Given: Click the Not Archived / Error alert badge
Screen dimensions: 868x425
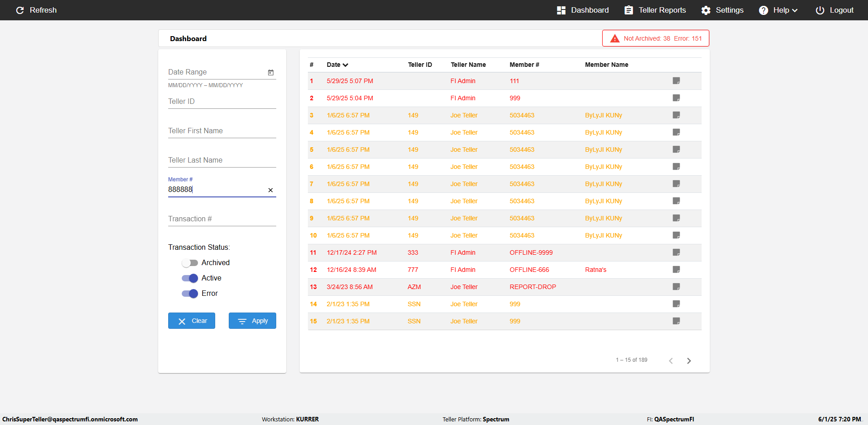Looking at the screenshot, I should (x=656, y=38).
